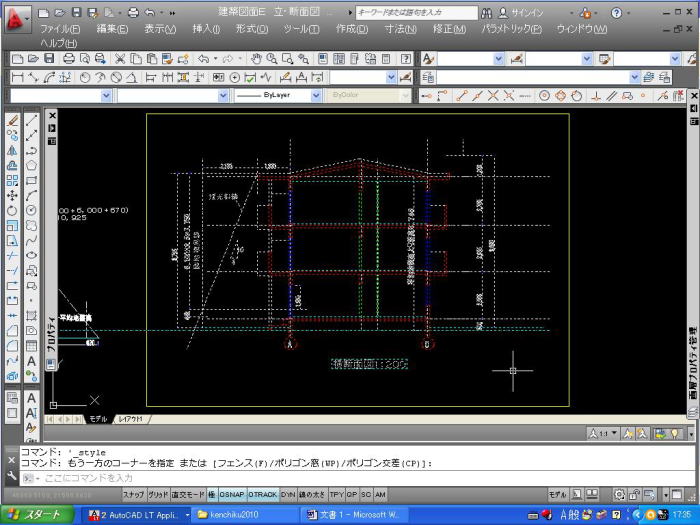Click the モデル button in status bar
700x525 pixels.
point(558,495)
